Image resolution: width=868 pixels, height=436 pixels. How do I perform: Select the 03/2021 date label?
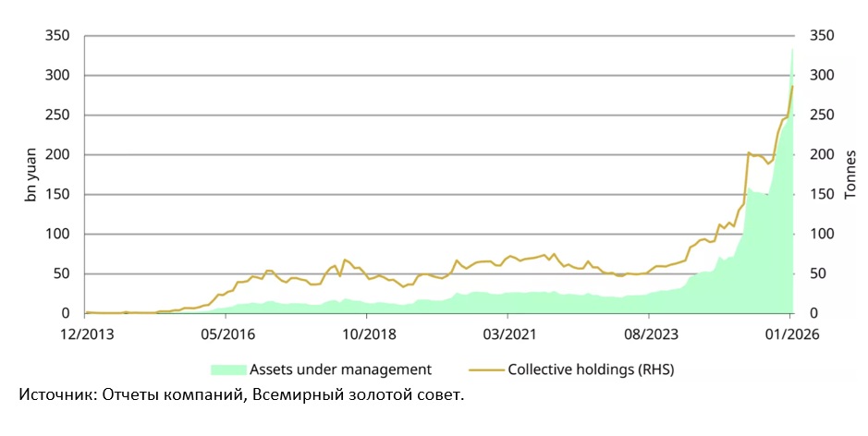pyautogui.click(x=507, y=333)
